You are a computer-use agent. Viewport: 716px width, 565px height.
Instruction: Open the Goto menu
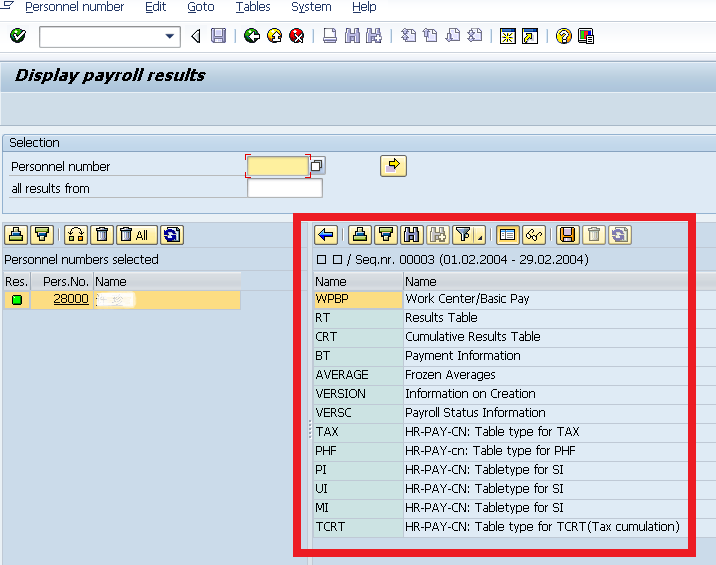pos(200,7)
